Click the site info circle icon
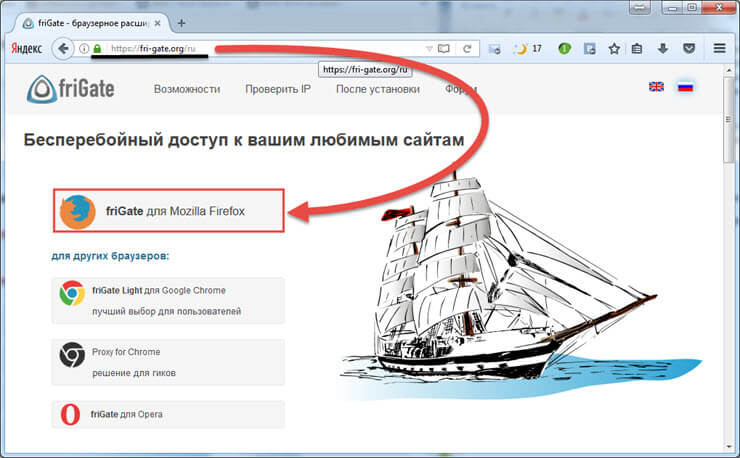 (84, 49)
